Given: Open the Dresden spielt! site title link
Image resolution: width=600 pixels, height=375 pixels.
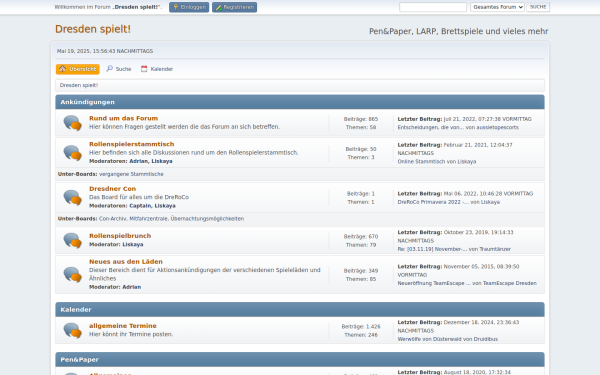Looking at the screenshot, I should point(93,29).
